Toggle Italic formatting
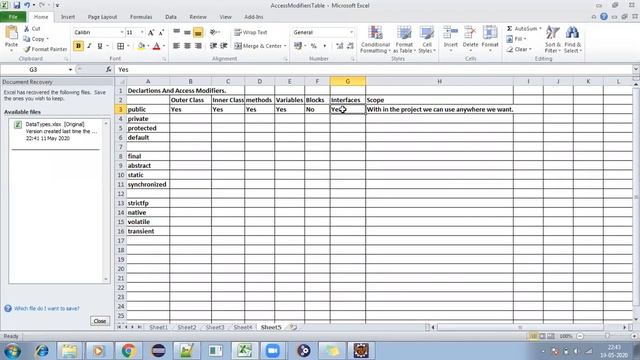This screenshot has height=360, width=640. [x=89, y=46]
